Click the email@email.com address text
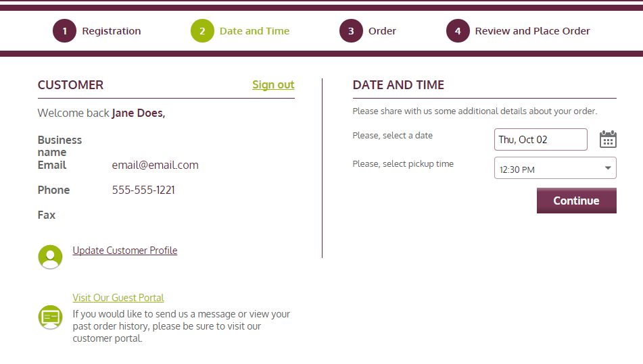Screen dimensions: 643x364 tap(155, 165)
